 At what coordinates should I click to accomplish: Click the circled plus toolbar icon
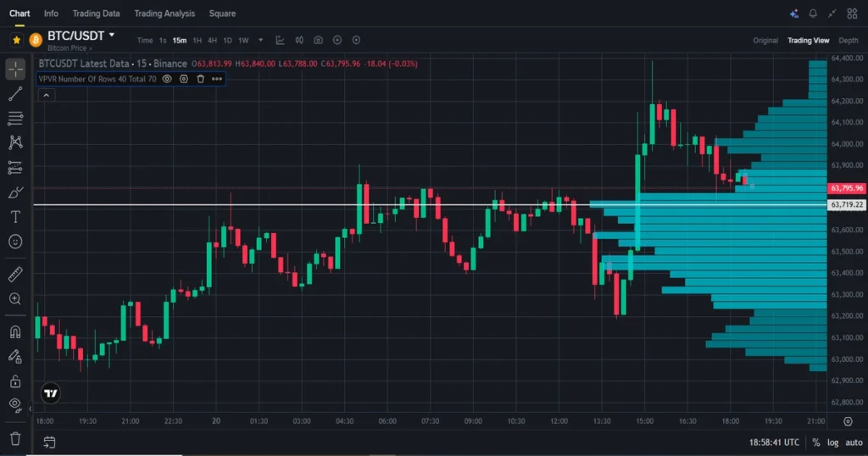(337, 40)
